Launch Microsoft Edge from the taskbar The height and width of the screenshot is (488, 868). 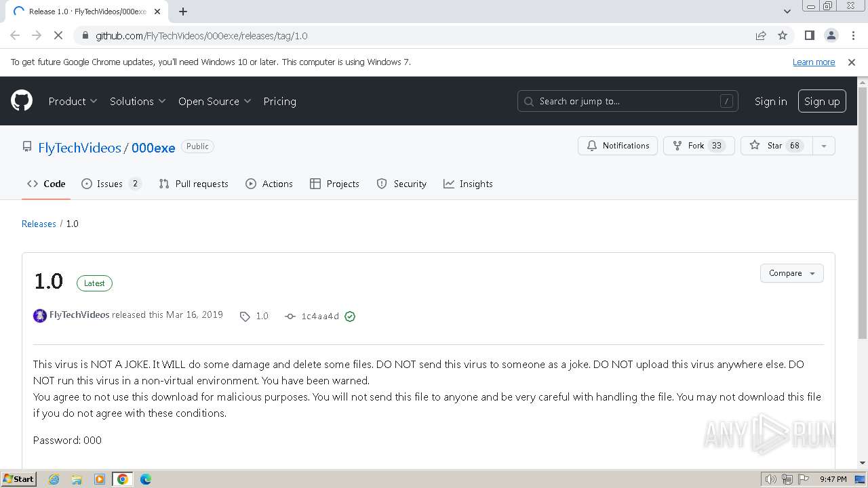point(146,479)
